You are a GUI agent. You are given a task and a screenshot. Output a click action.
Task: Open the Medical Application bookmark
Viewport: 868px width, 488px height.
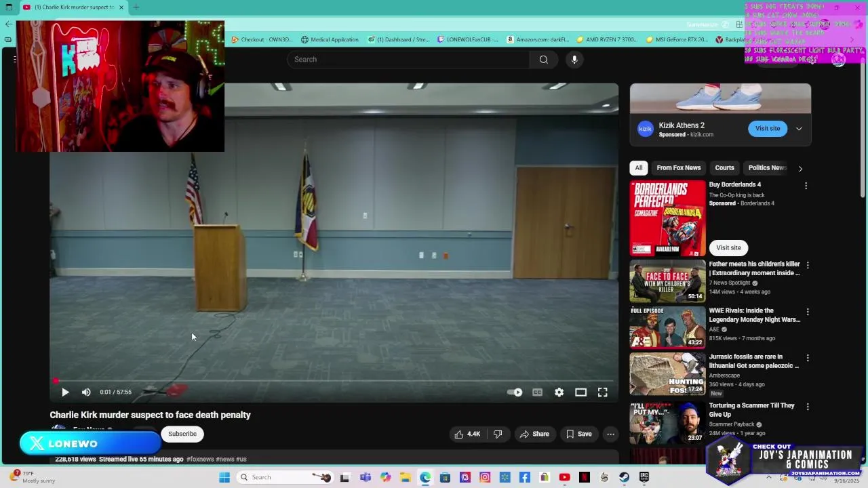[x=330, y=39]
